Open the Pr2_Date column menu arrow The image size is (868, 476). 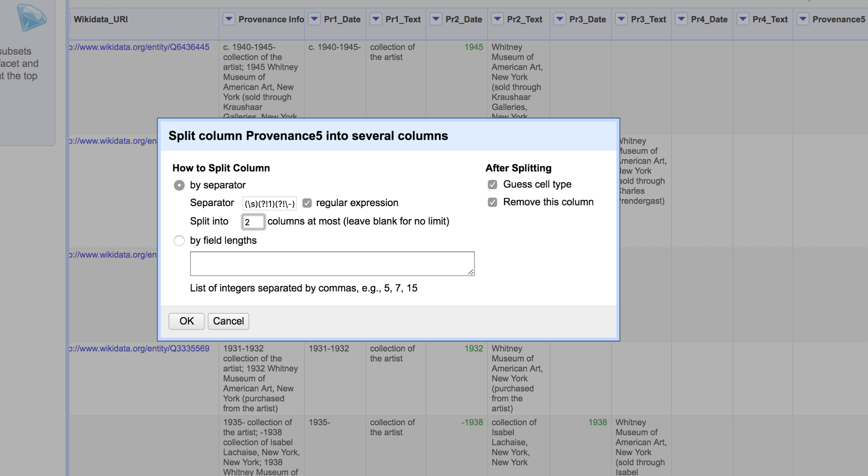[436, 19]
